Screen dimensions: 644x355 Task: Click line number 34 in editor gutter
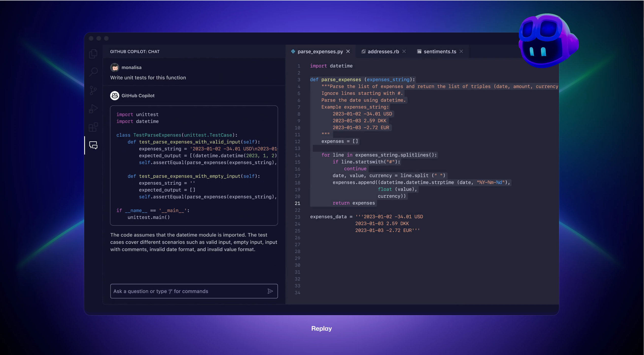(297, 293)
